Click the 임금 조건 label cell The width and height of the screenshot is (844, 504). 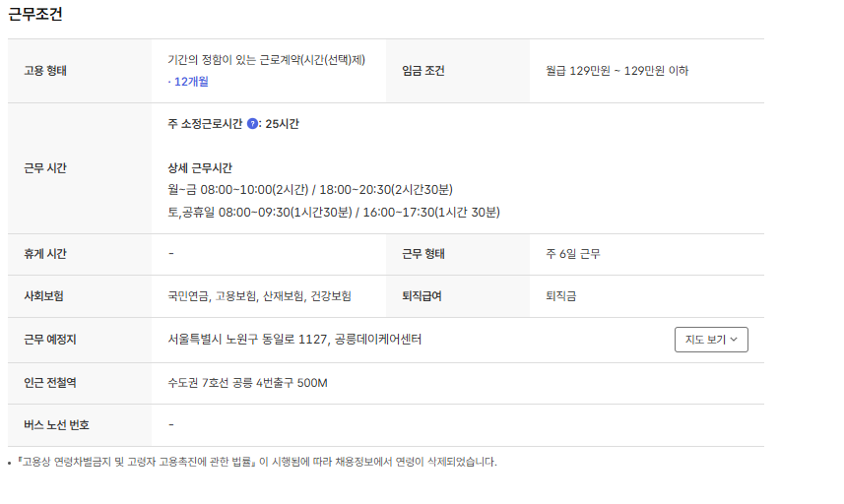coord(423,71)
